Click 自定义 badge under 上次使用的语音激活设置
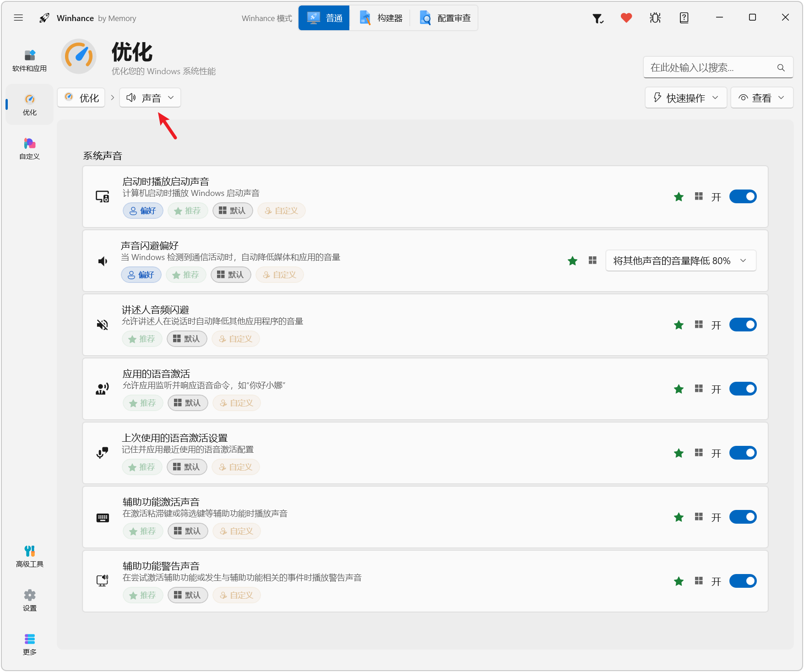Viewport: 804px width, 672px height. coord(236,467)
